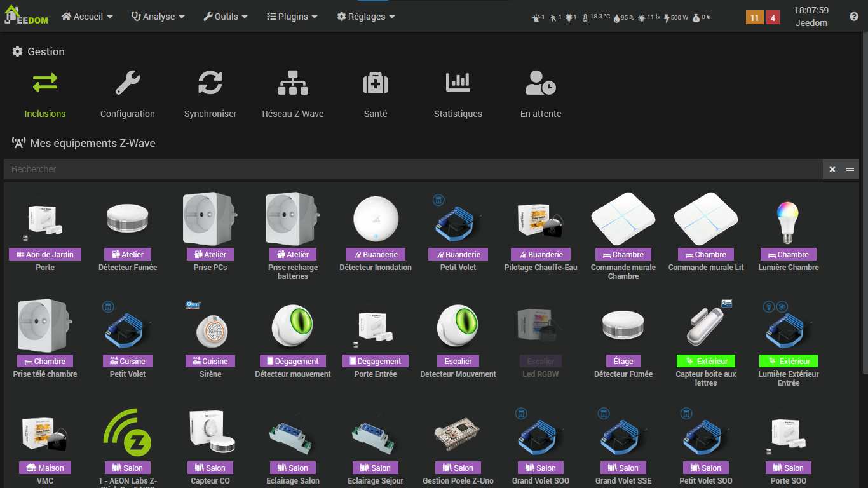Expand the Analyse dropdown menu
The image size is (868, 488).
coord(158,17)
